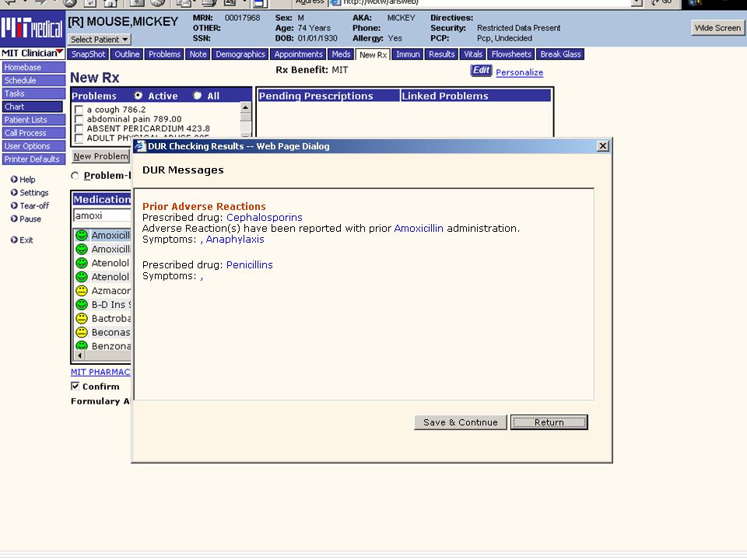Select the Problem-linked radio button

point(75,176)
